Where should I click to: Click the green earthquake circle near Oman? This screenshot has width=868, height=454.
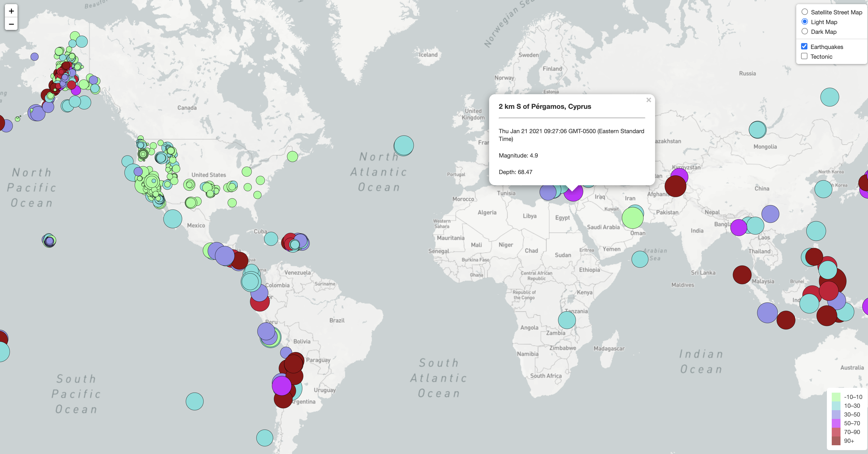632,218
